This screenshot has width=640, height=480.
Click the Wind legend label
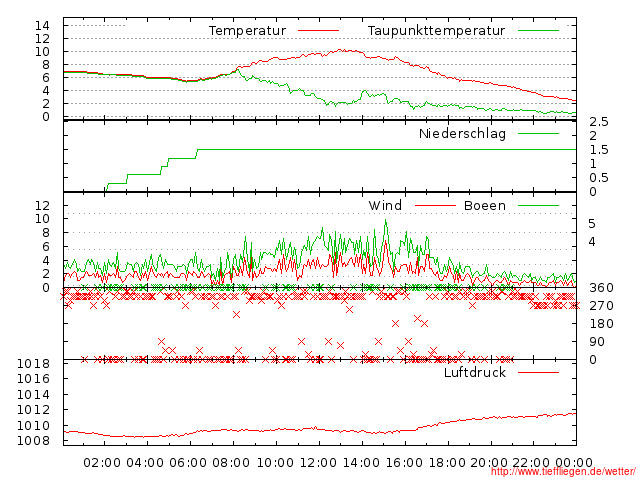(385, 205)
